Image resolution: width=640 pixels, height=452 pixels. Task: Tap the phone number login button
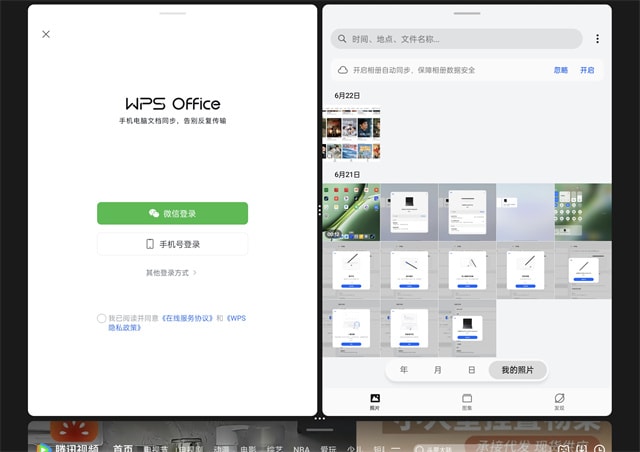click(x=172, y=244)
